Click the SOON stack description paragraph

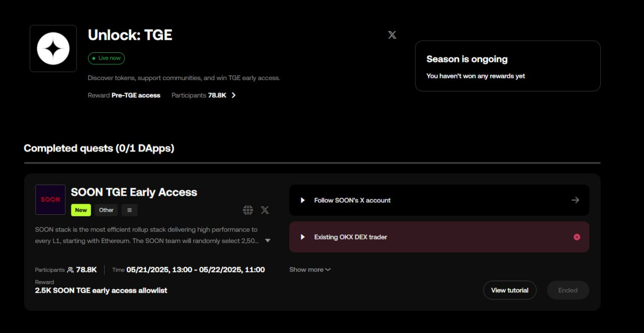tap(147, 235)
